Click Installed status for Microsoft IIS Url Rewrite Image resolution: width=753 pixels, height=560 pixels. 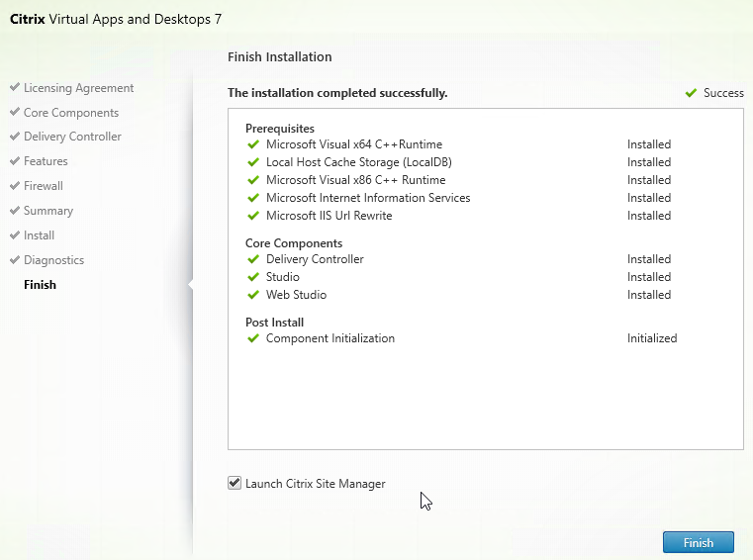point(649,215)
